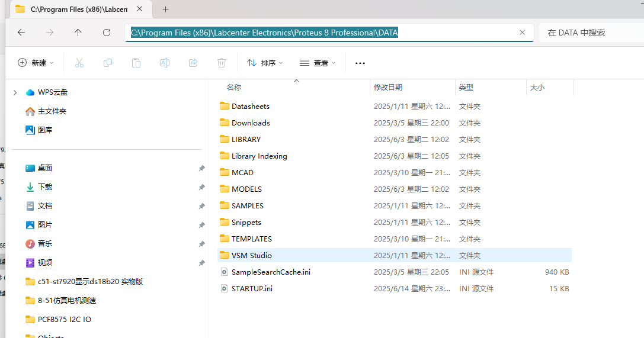Select the MCAD folder
Screen dimensions: 644x338
coord(395,172)
